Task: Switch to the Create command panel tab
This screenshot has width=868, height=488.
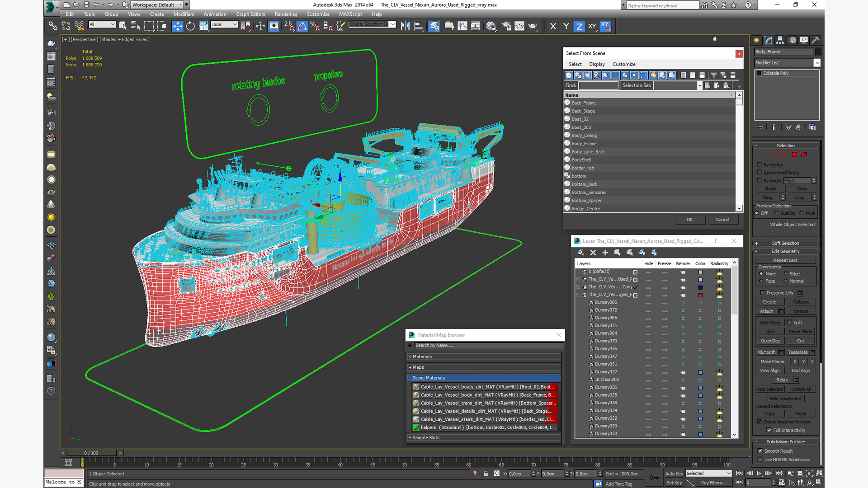Action: pos(756,40)
